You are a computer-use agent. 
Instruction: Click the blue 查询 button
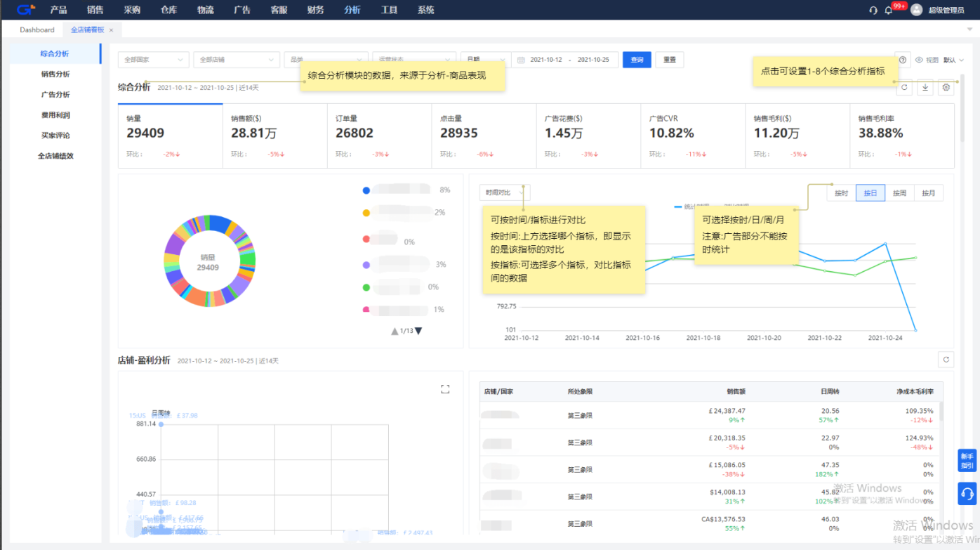637,60
